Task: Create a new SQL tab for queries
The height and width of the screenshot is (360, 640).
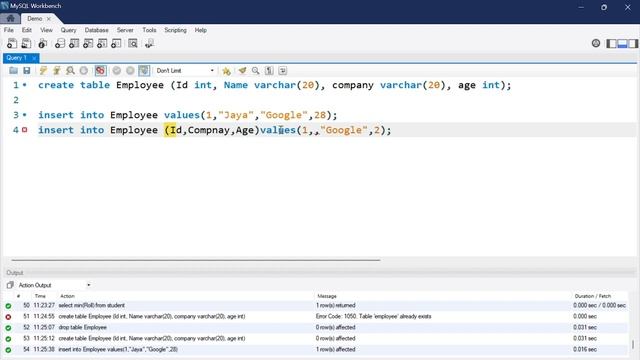Action: click(x=12, y=43)
